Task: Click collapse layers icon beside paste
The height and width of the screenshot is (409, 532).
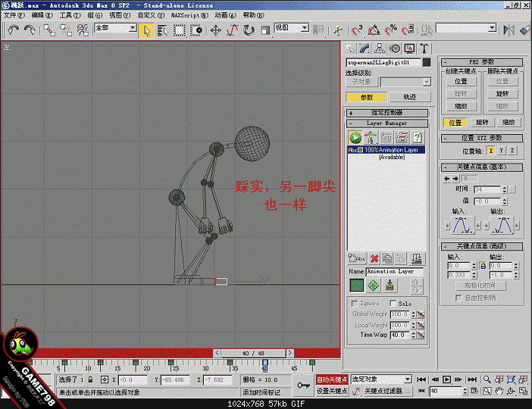Action: pyautogui.click(x=417, y=259)
